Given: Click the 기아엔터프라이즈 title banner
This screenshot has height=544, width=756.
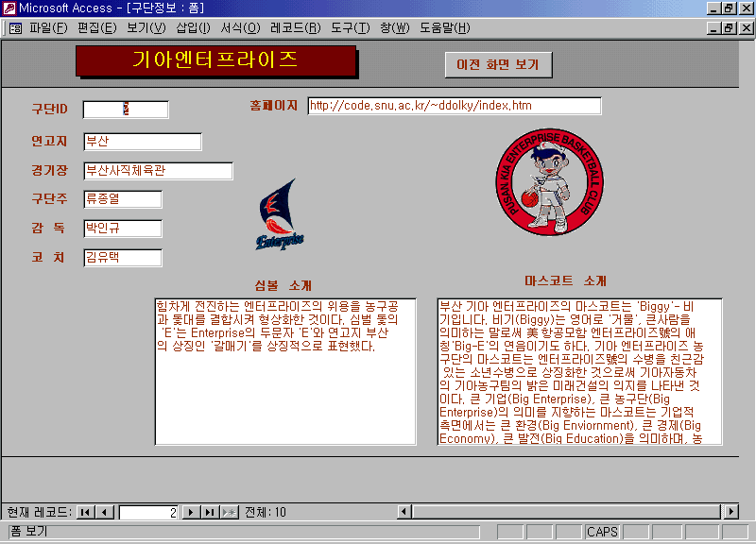Looking at the screenshot, I should click(215, 60).
